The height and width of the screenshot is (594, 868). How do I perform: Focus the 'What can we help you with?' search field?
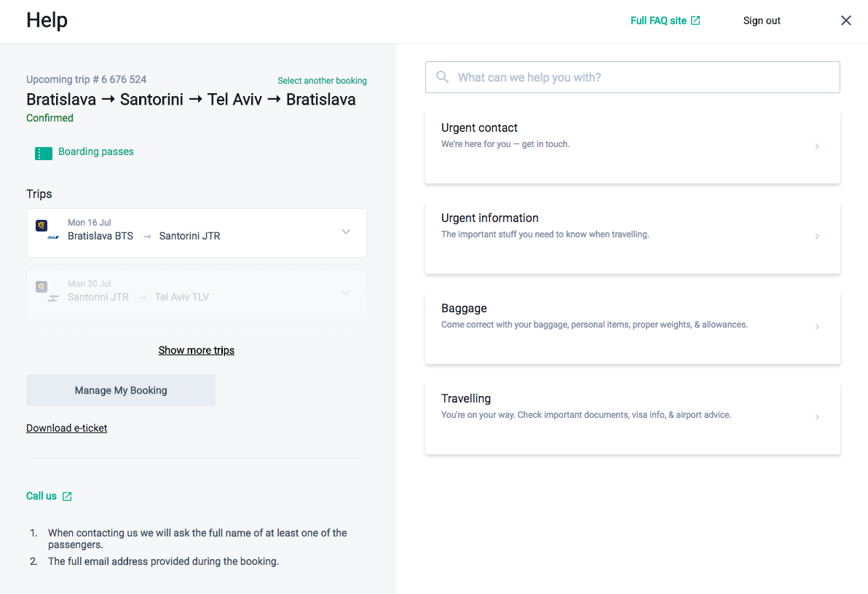click(633, 77)
